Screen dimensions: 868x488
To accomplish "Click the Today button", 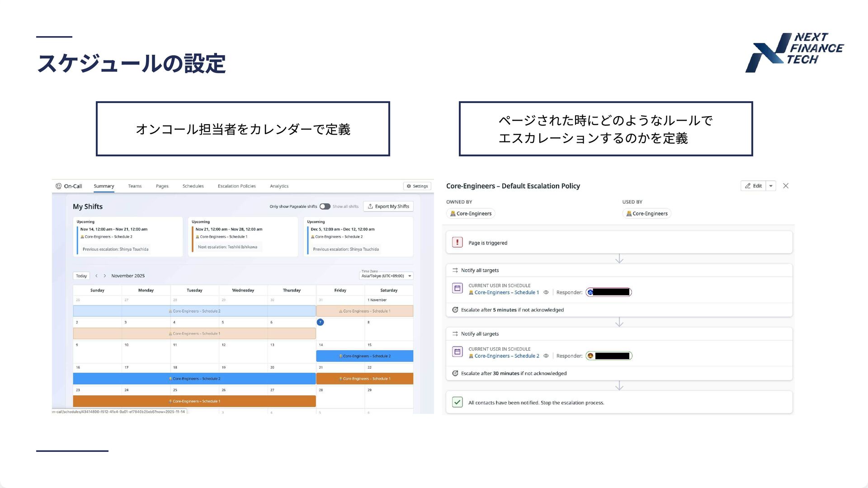I will [81, 276].
